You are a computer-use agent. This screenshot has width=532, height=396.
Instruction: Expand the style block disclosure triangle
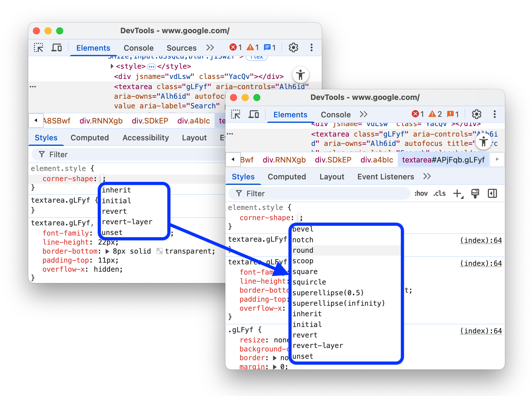pos(112,66)
